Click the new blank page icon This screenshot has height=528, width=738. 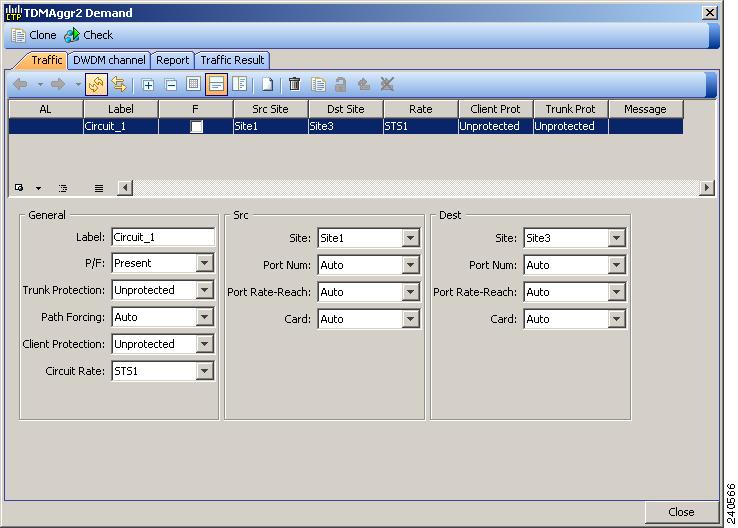pyautogui.click(x=267, y=85)
